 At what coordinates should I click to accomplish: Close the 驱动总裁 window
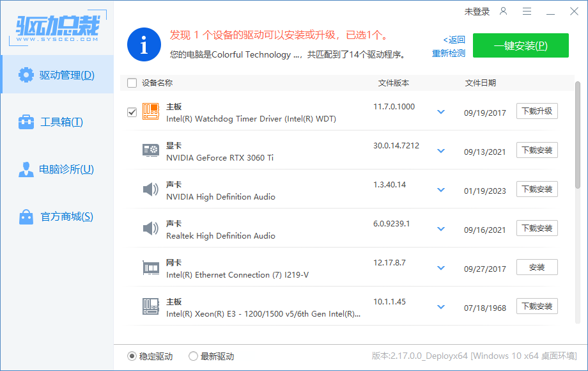(574, 12)
